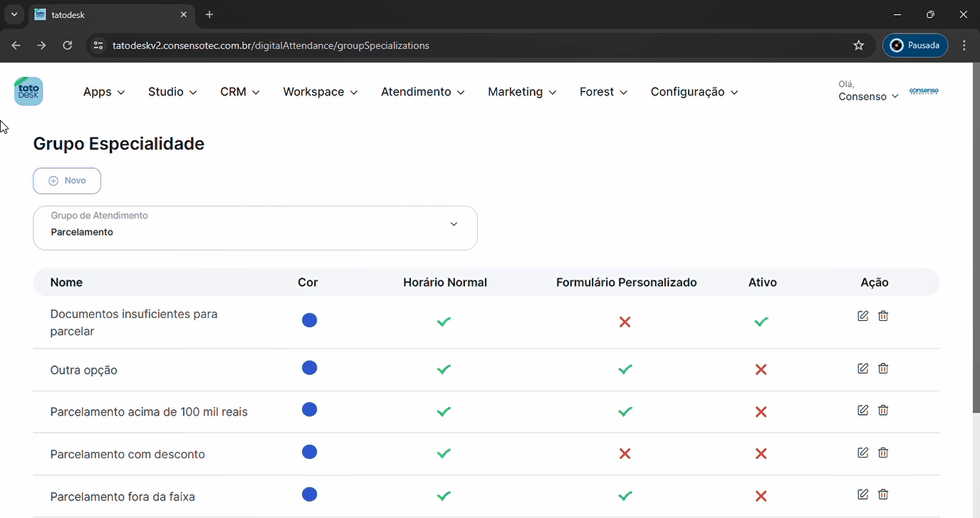Toggle Ativo checkmark for 'Documentos insuficientes'
This screenshot has height=518, width=980.
click(x=761, y=322)
